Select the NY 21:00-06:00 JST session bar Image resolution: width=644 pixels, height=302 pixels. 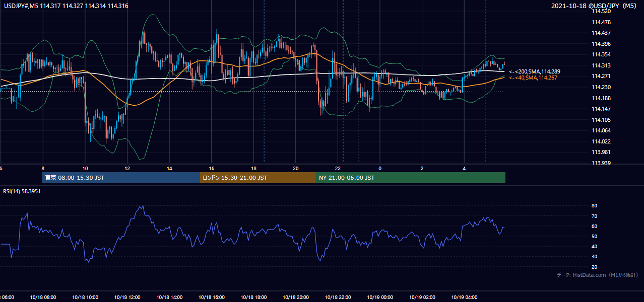[411, 178]
